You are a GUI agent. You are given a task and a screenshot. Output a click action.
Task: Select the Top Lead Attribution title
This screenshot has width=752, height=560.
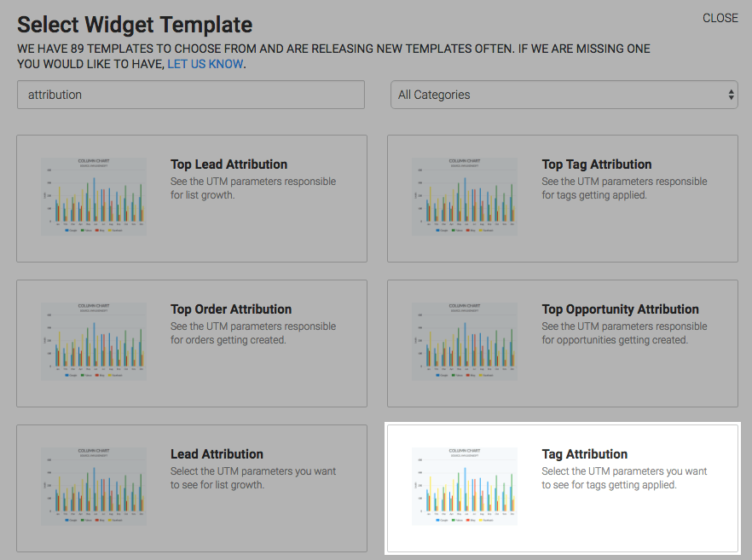[x=228, y=165]
